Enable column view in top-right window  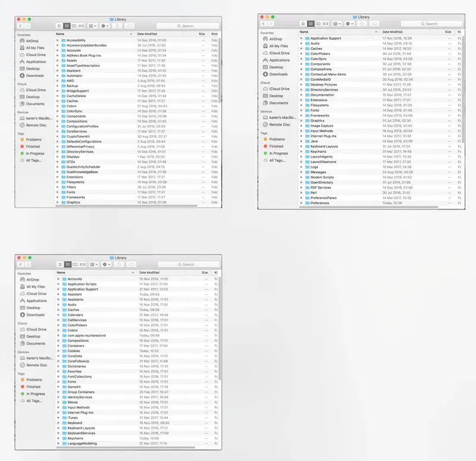click(x=318, y=24)
